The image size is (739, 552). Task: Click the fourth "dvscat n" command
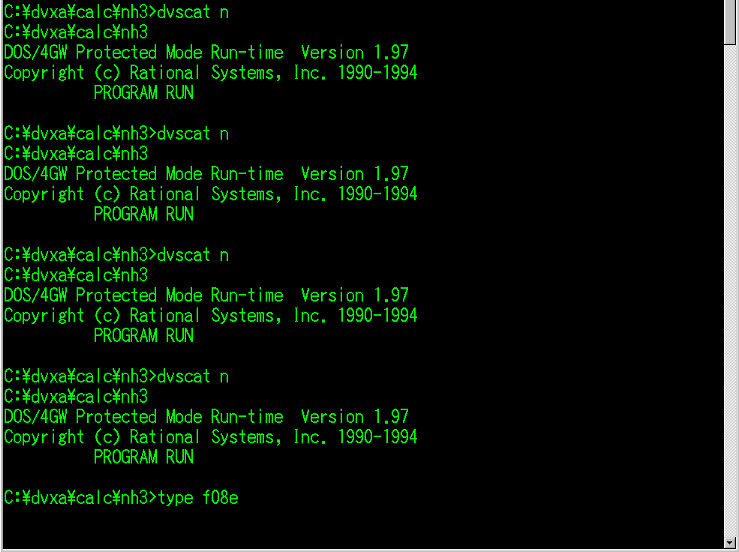(x=193, y=376)
